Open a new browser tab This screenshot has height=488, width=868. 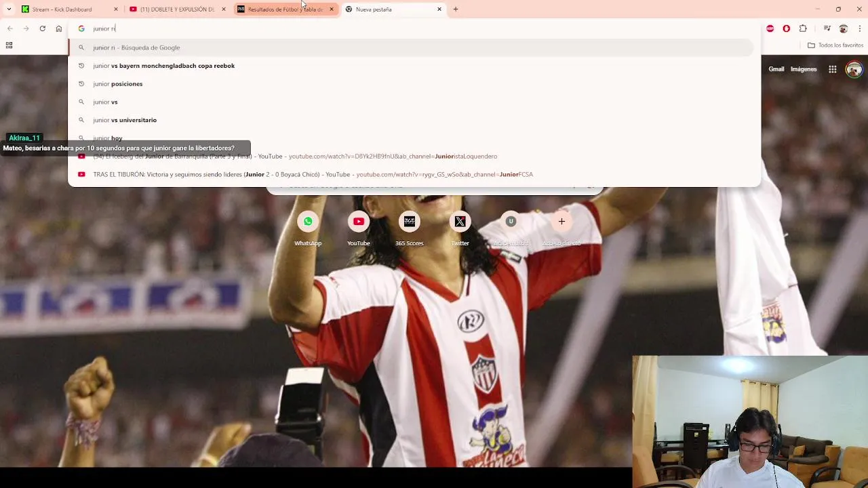point(456,9)
